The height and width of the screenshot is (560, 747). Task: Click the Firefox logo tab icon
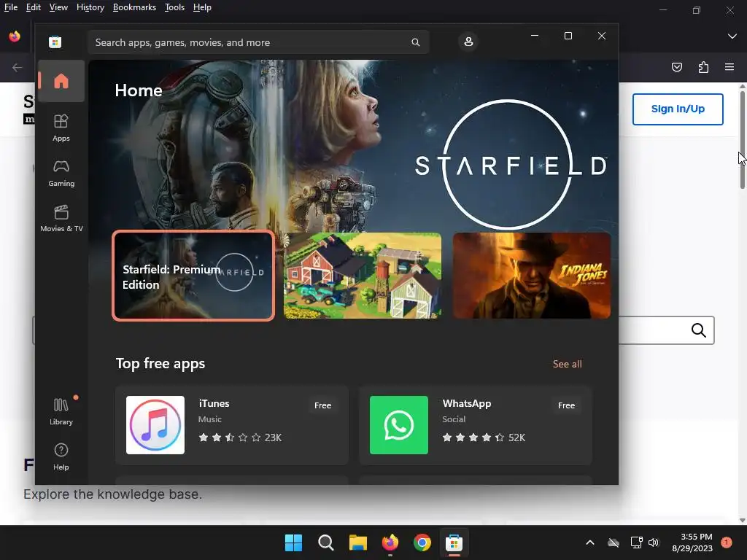[x=15, y=36]
